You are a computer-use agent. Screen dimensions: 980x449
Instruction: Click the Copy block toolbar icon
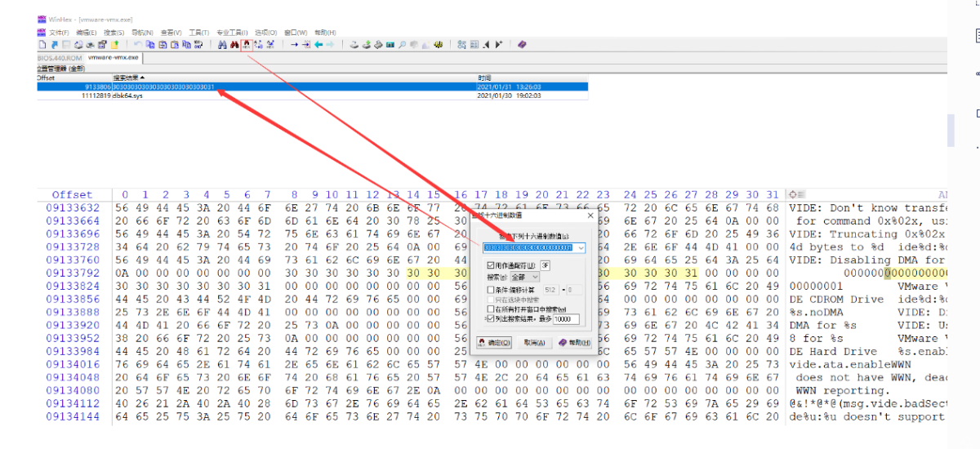150,44
